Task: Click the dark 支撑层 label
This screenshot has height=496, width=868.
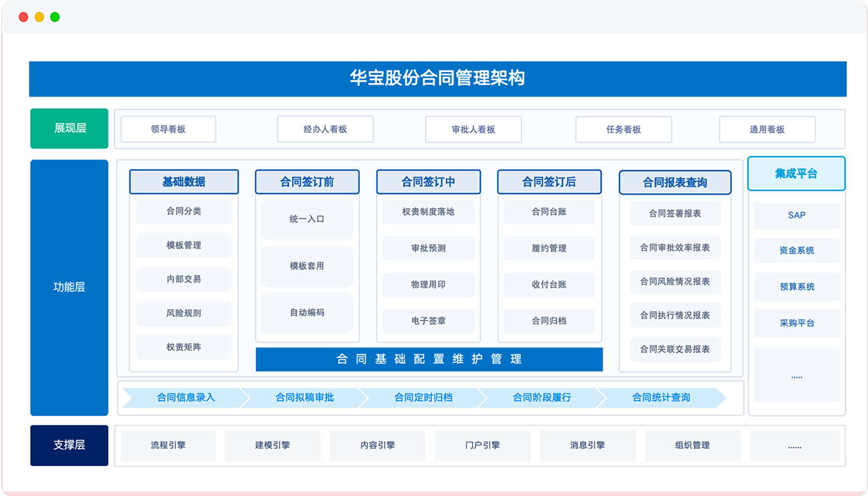Action: pos(69,445)
